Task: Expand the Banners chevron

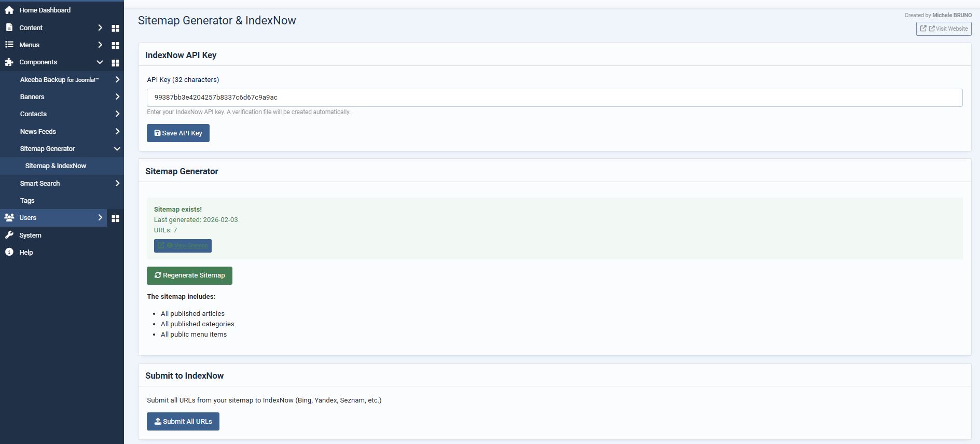Action: pyautogui.click(x=117, y=96)
